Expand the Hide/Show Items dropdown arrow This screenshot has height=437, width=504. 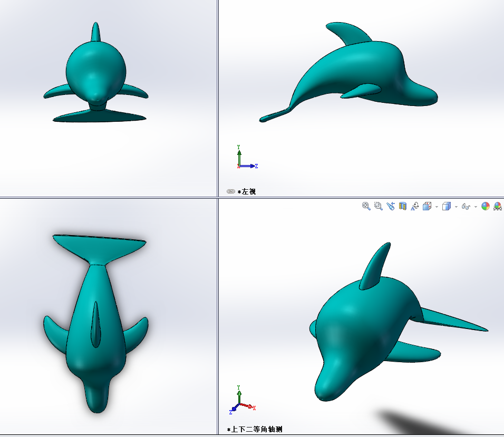point(476,206)
